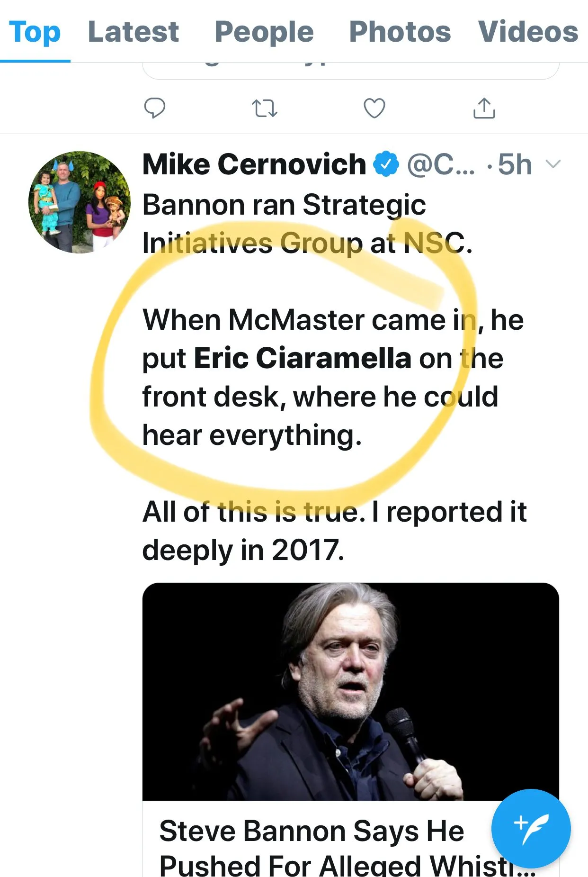Screen dimensions: 588x877
Task: Tap the share upload icon
Action: [484, 108]
